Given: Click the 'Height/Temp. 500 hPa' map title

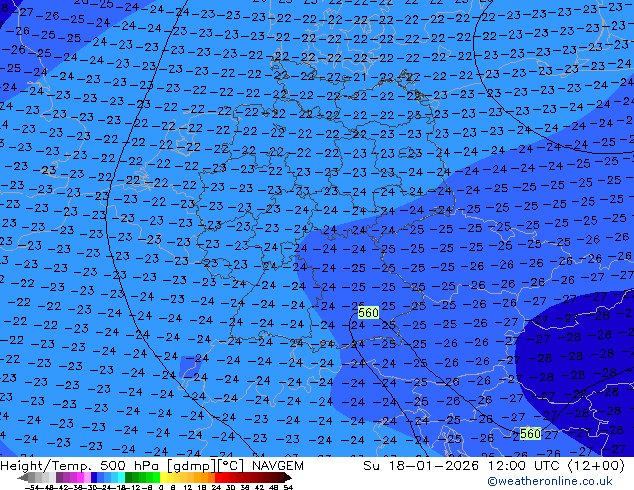Looking at the screenshot, I should coord(81,466).
